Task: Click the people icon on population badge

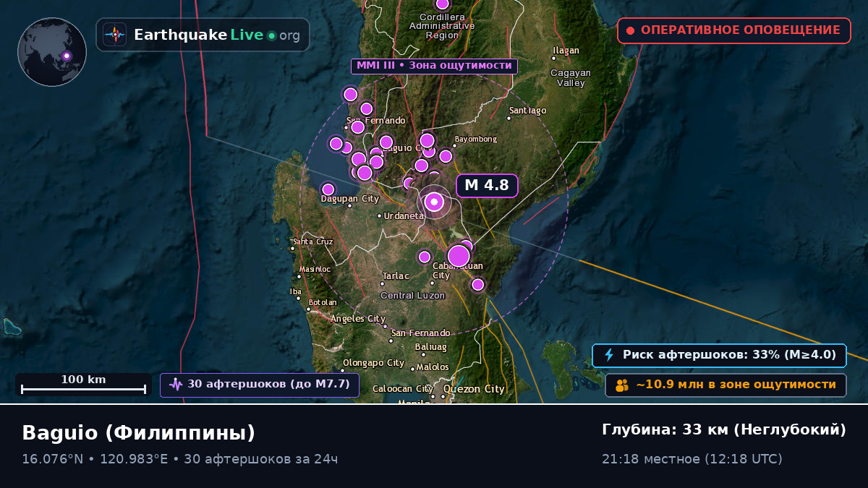Action: [x=622, y=385]
